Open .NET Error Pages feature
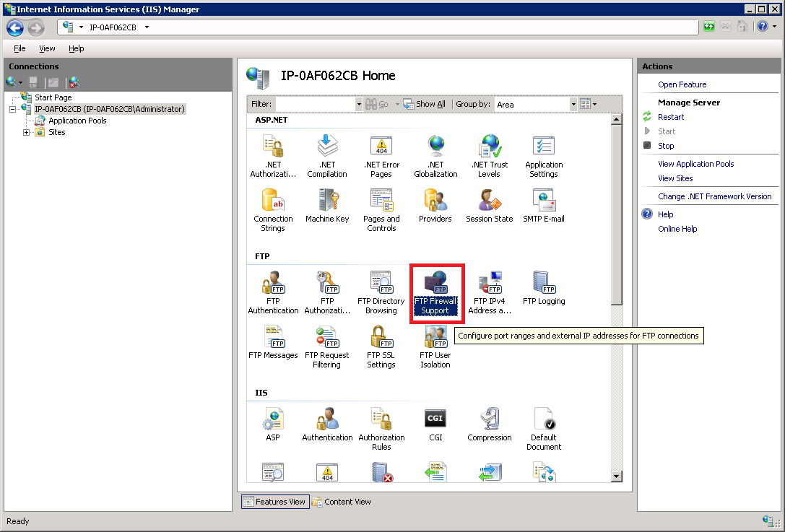 point(381,156)
